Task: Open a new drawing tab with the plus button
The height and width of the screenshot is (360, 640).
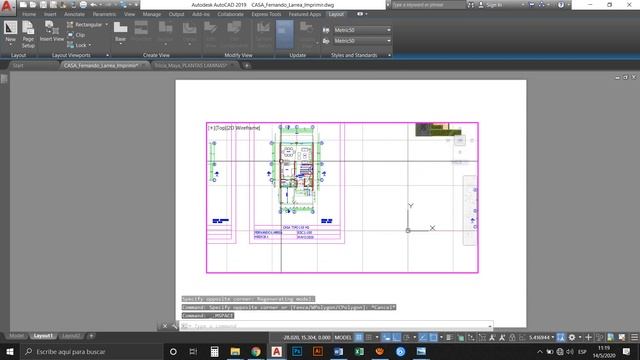Action: pos(247,66)
